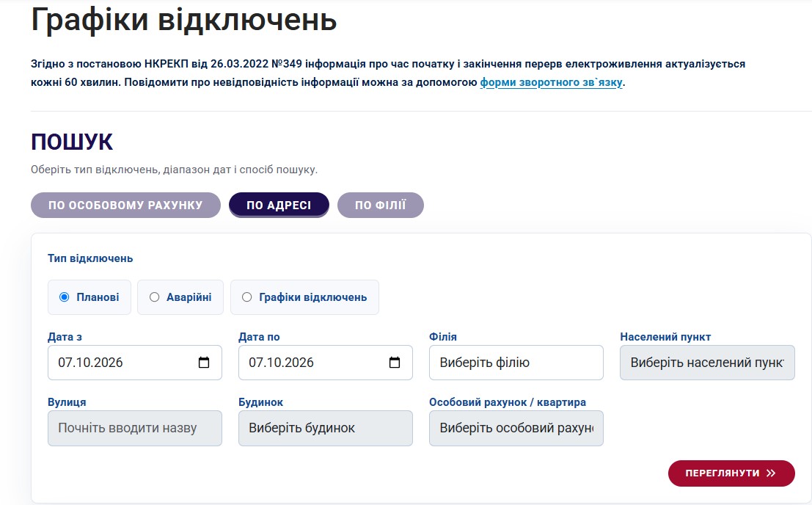Click the 'Філія' field label
Image resolution: width=812 pixels, height=505 pixels.
(443, 337)
